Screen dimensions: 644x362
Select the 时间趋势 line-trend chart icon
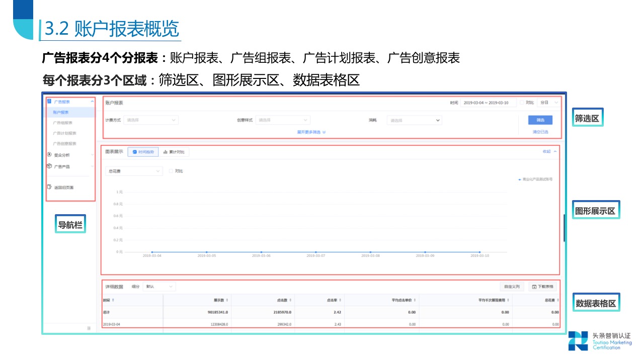(x=134, y=152)
